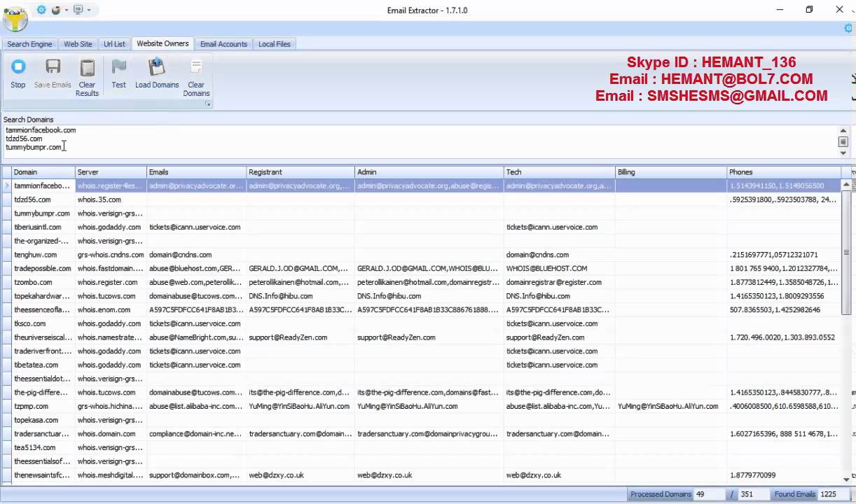This screenshot has width=856, height=504.
Task: Click the row indicator of tammionfacebook row
Action: click(6, 186)
